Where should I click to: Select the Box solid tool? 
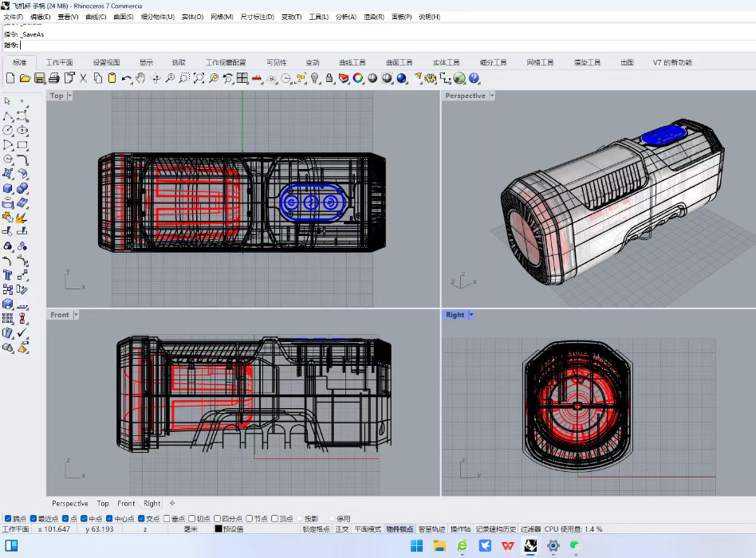pyautogui.click(x=8, y=189)
